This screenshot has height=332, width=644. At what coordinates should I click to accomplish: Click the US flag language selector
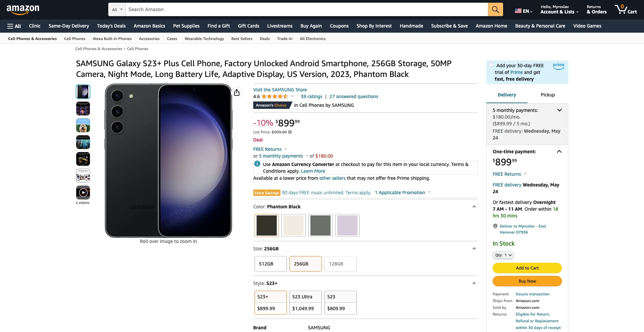coord(523,11)
